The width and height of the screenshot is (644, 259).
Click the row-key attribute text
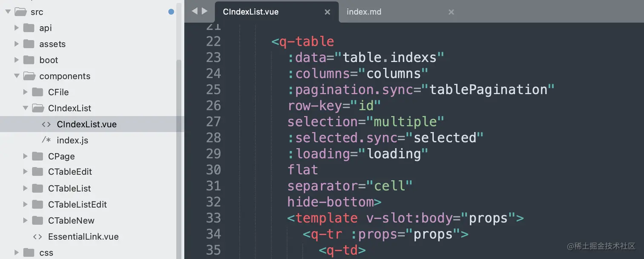click(315, 106)
